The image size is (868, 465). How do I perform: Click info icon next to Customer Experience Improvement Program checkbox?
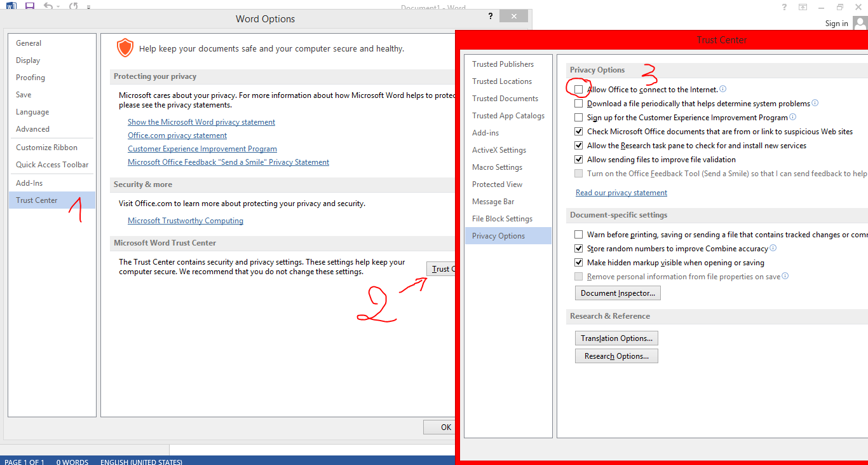click(792, 117)
